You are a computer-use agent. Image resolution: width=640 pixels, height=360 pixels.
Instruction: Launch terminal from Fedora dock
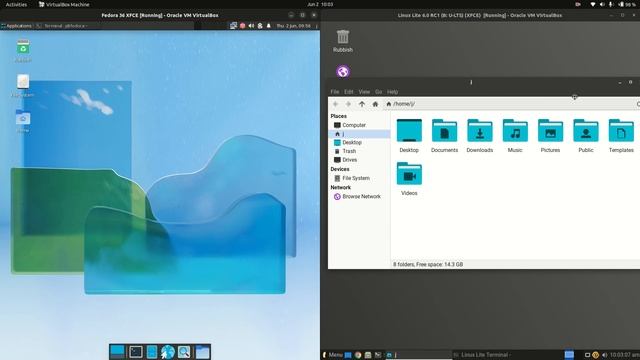136,351
